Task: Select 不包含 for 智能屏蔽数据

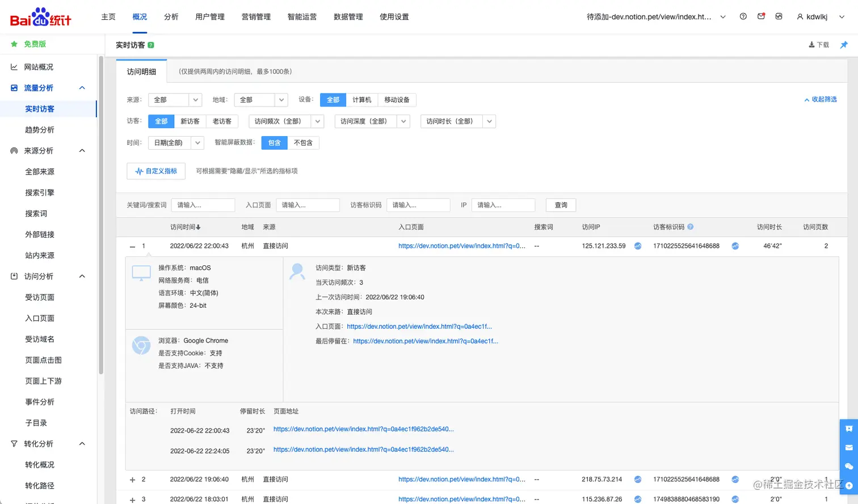Action: point(303,143)
